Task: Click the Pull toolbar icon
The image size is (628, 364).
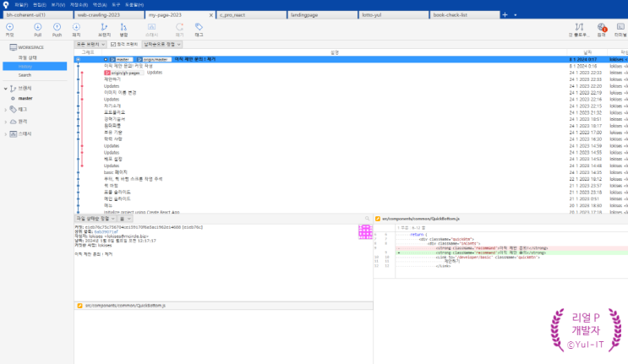Action: pos(38,27)
